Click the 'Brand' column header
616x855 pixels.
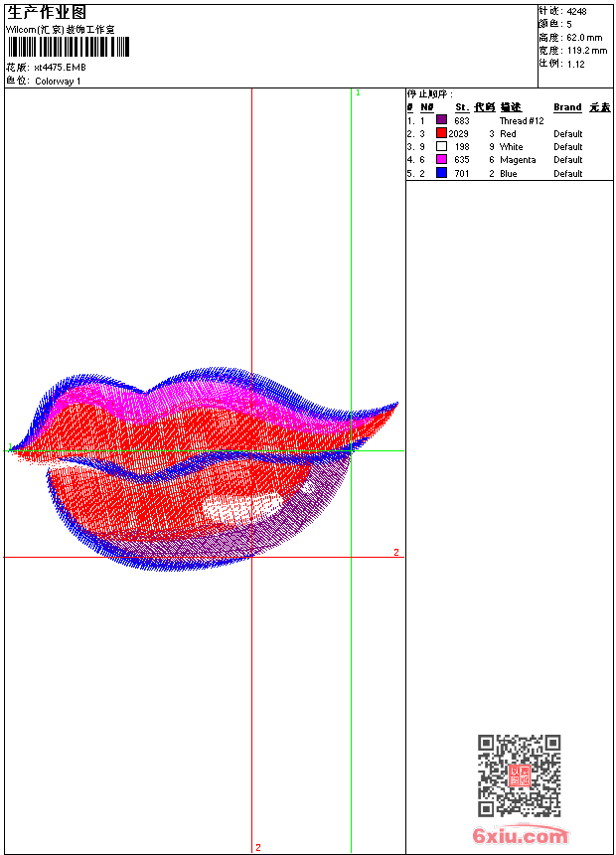pyautogui.click(x=567, y=107)
